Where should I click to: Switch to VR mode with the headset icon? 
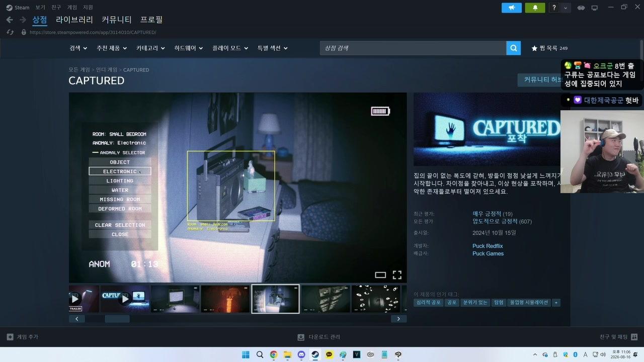581,8
